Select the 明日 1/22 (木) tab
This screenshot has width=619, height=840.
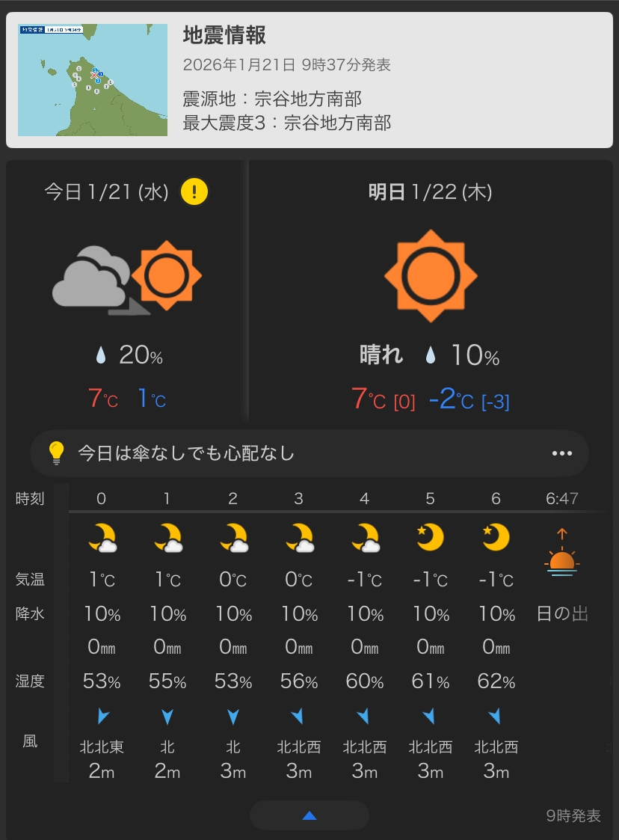(430, 192)
